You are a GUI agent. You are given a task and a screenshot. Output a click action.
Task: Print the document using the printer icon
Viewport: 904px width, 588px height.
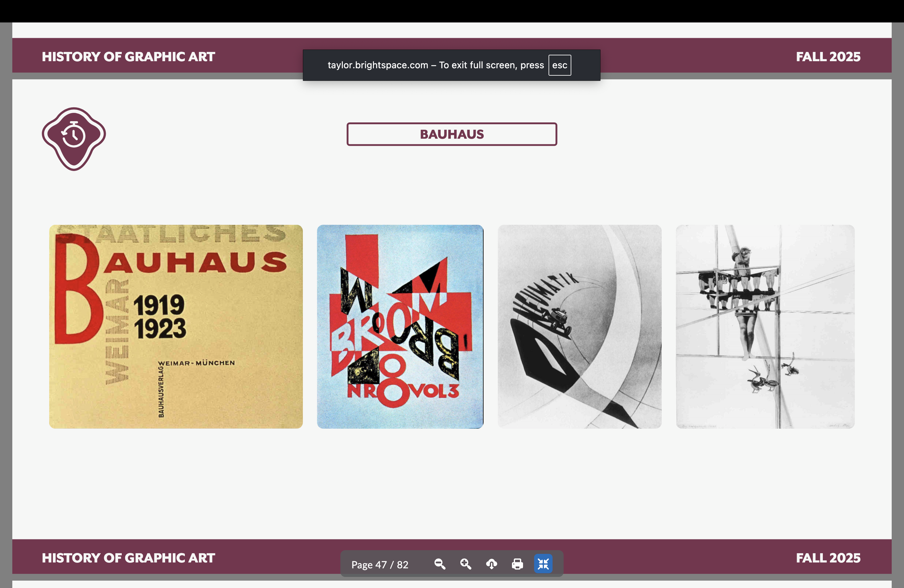pos(517,564)
